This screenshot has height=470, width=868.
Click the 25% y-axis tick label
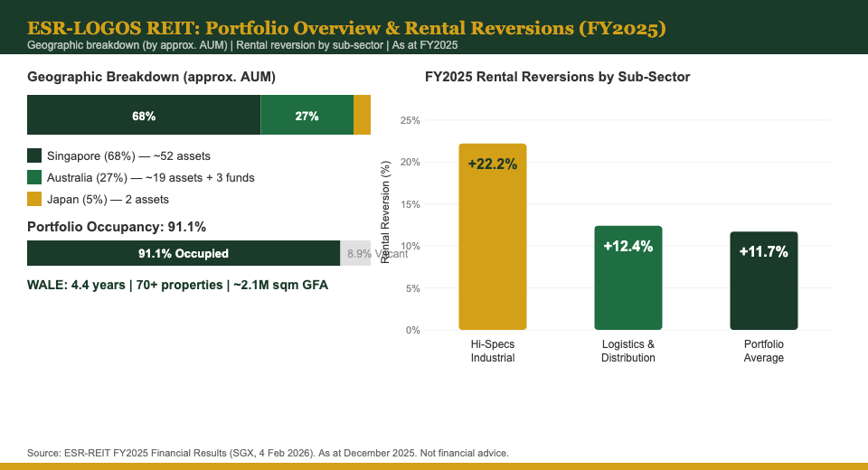coord(410,120)
